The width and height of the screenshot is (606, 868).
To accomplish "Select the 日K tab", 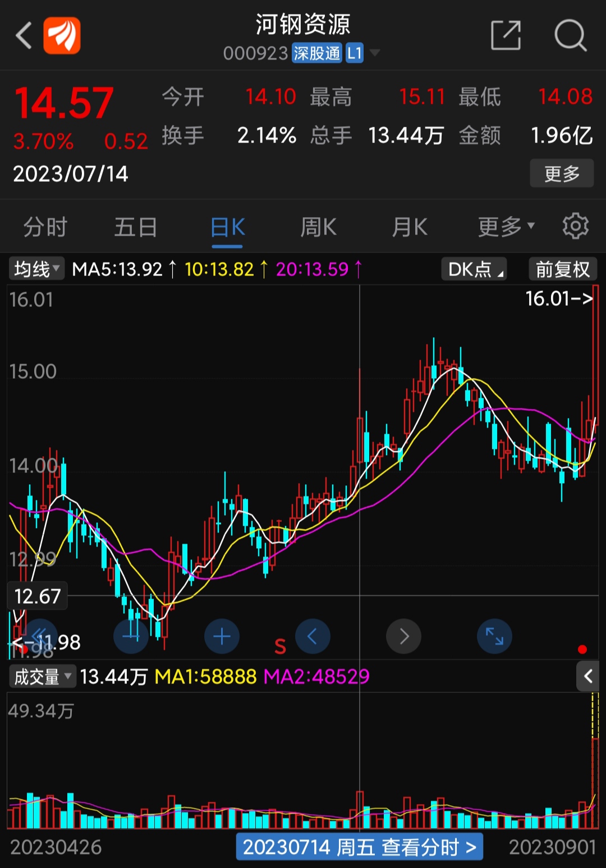I will [227, 227].
